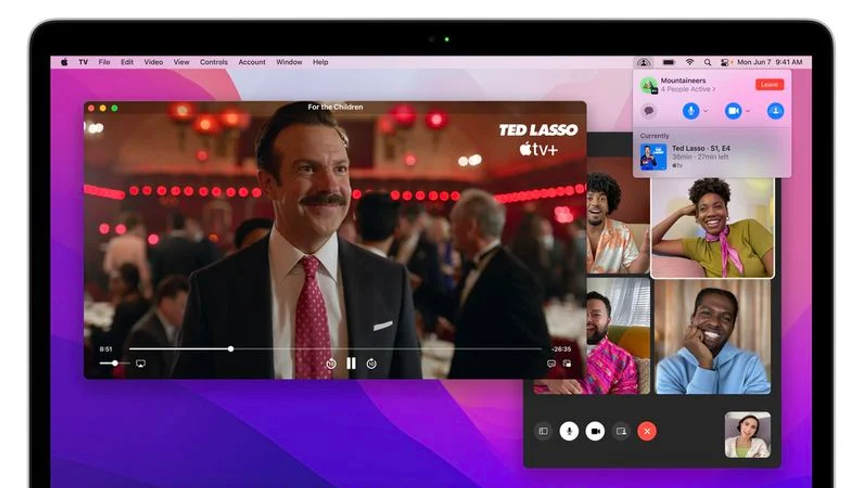Pause the Ted Lasso video
This screenshot has width=868, height=488.
[x=351, y=363]
